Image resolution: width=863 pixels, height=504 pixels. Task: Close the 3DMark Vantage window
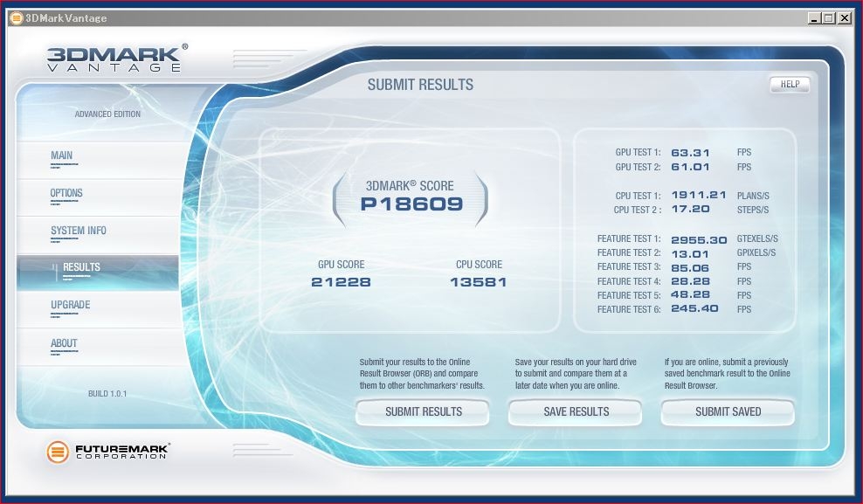click(845, 18)
